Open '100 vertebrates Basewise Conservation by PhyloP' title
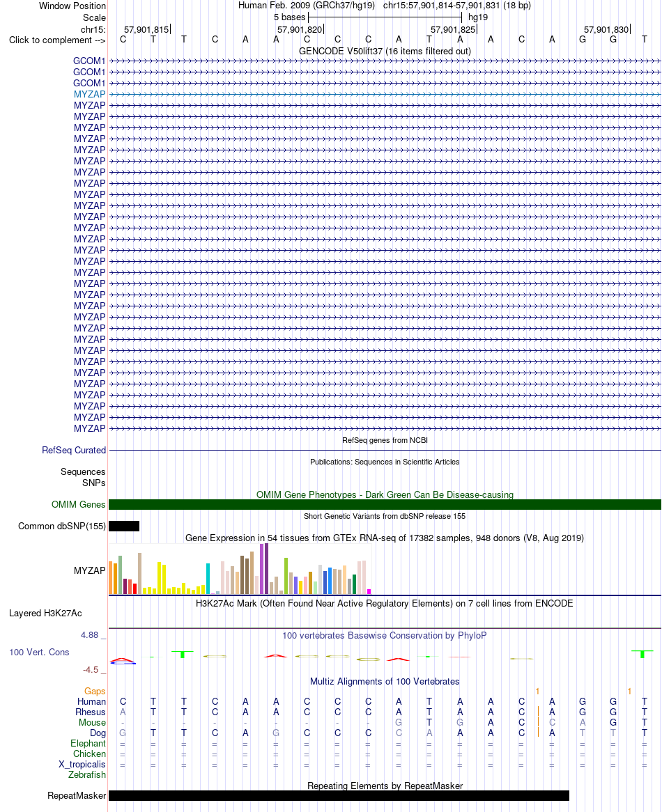This screenshot has width=662, height=812. (385, 635)
